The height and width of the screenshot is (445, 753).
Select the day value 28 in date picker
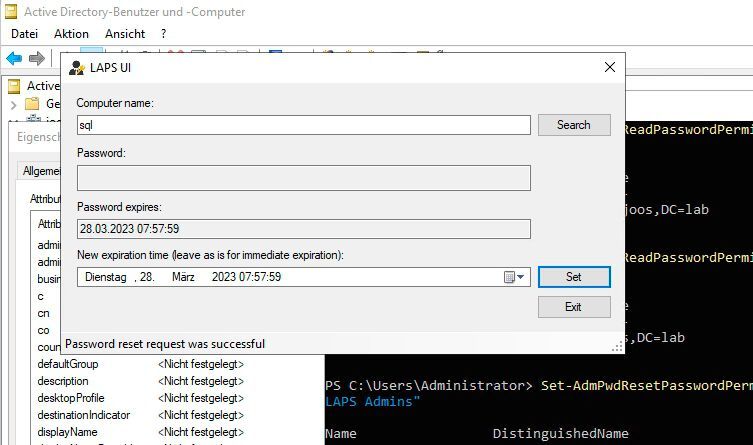coord(146,277)
